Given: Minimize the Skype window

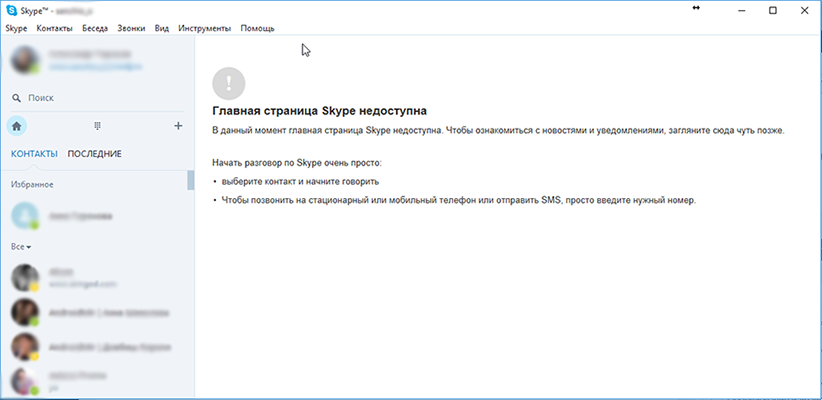Looking at the screenshot, I should pos(741,10).
